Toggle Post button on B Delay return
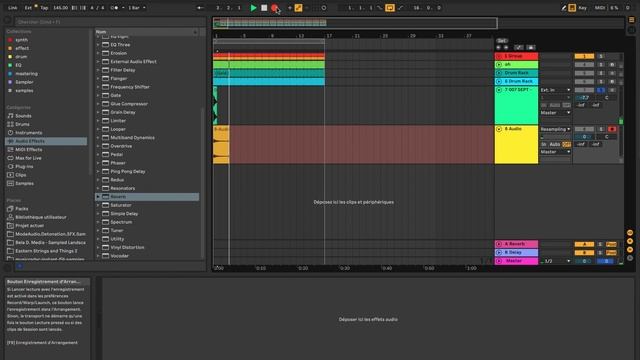The image size is (640, 360). point(611,253)
